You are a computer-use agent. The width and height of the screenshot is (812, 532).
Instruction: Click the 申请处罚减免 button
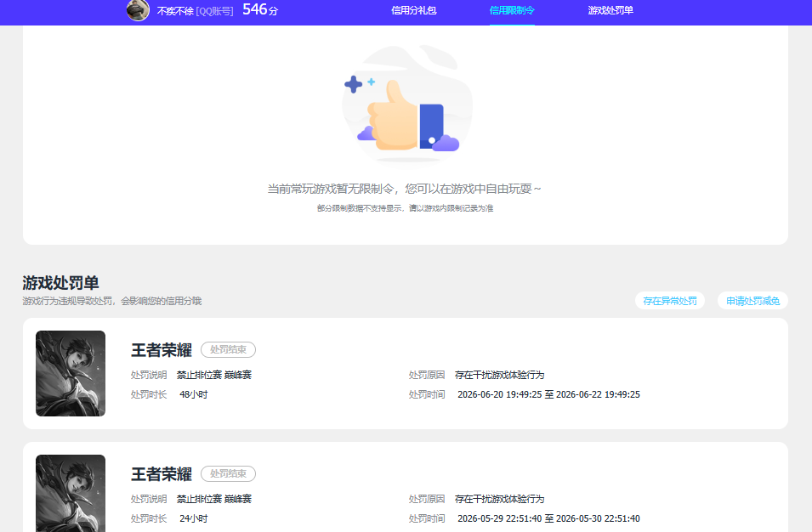752,301
